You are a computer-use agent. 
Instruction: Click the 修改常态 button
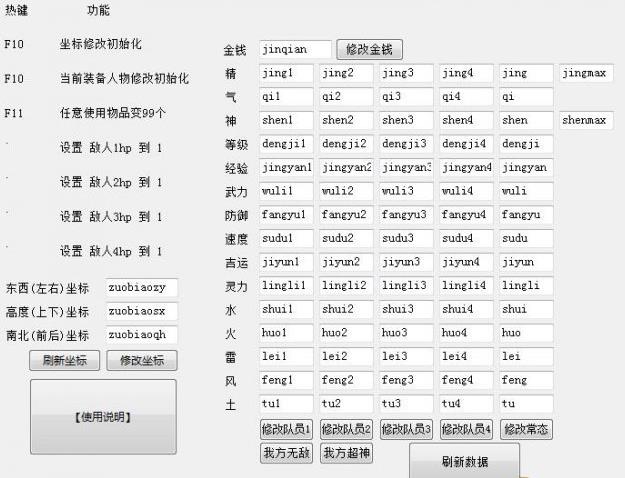(x=526, y=429)
